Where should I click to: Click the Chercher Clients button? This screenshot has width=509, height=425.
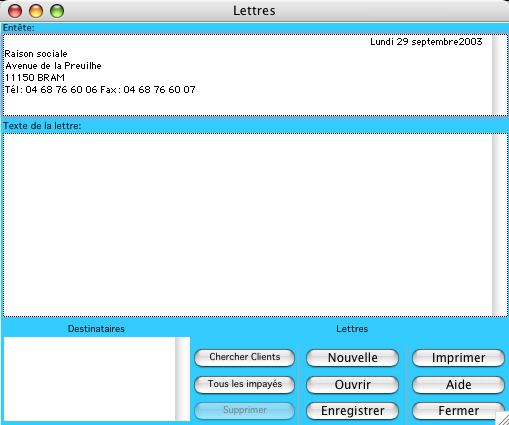pyautogui.click(x=244, y=358)
